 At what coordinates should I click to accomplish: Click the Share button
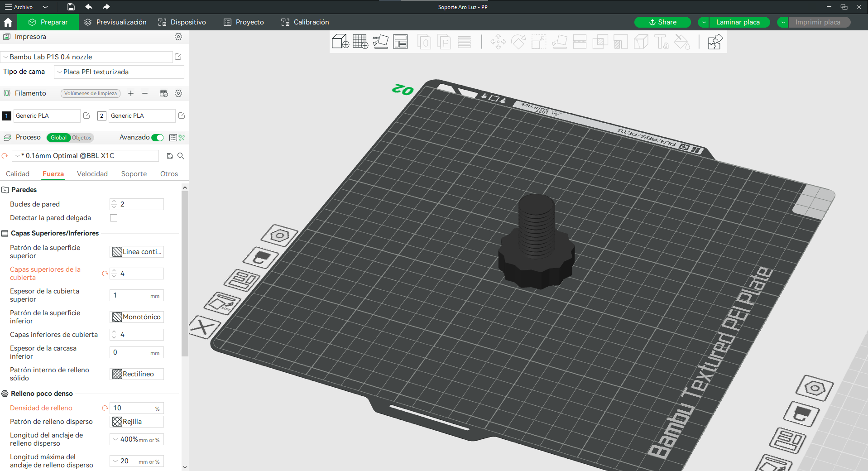(662, 22)
